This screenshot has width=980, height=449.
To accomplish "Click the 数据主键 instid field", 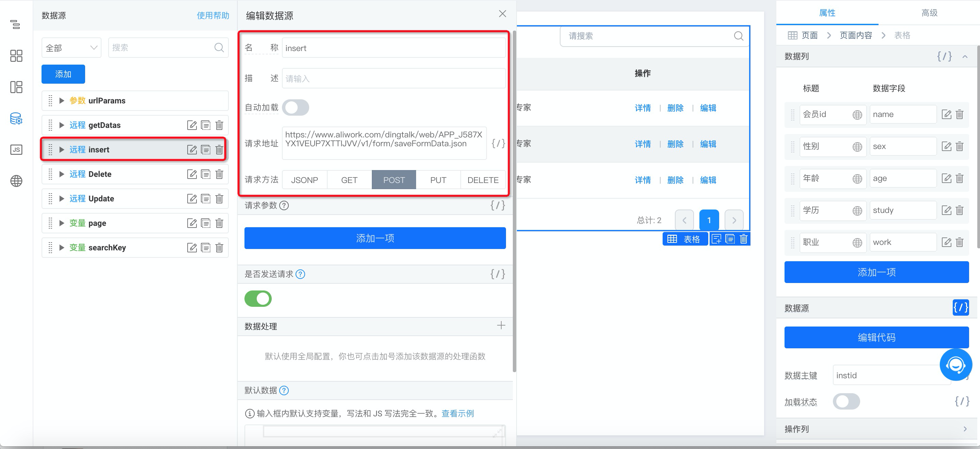I will pyautogui.click(x=891, y=375).
